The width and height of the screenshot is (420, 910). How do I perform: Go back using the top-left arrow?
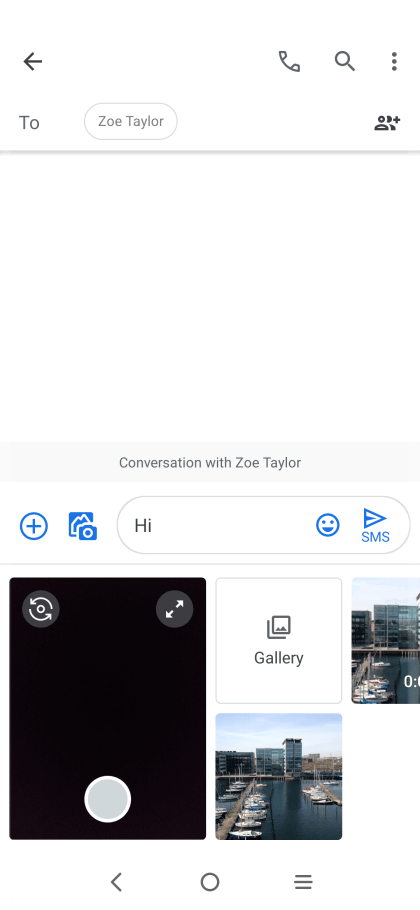point(32,61)
